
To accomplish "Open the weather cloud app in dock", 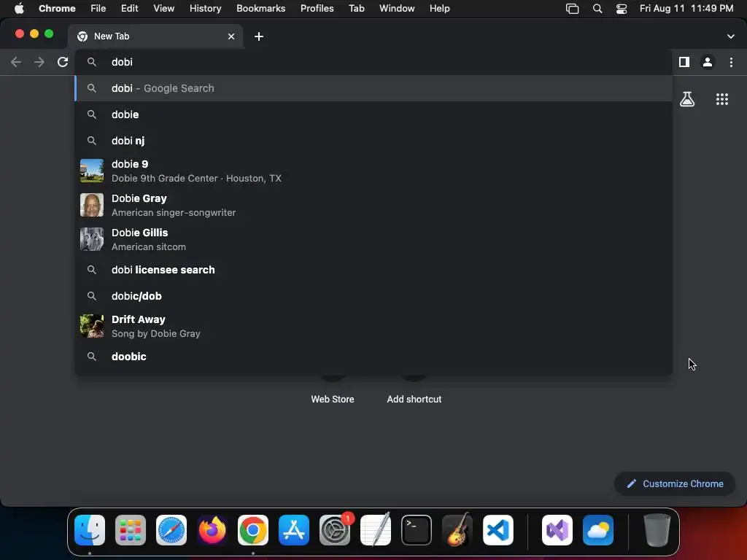I will coord(598,530).
